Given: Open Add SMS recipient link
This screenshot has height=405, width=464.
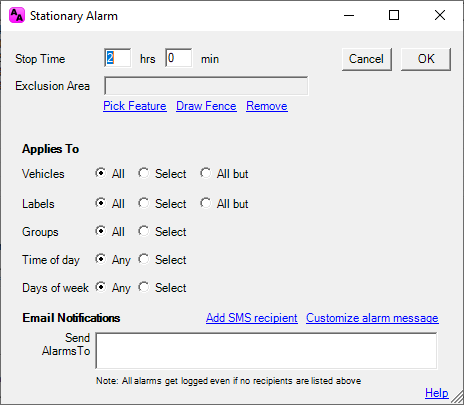Looking at the screenshot, I should click(x=252, y=318).
